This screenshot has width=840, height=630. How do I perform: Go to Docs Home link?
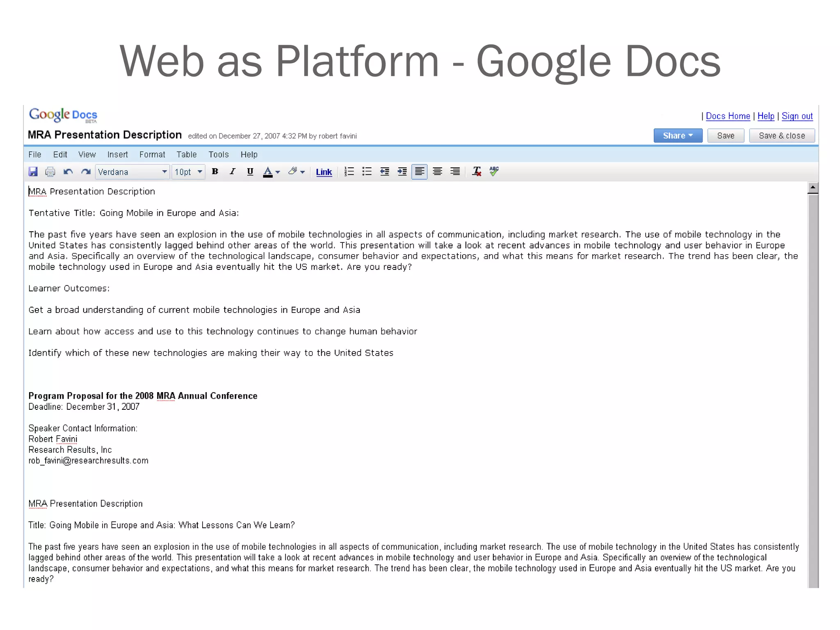click(x=728, y=116)
